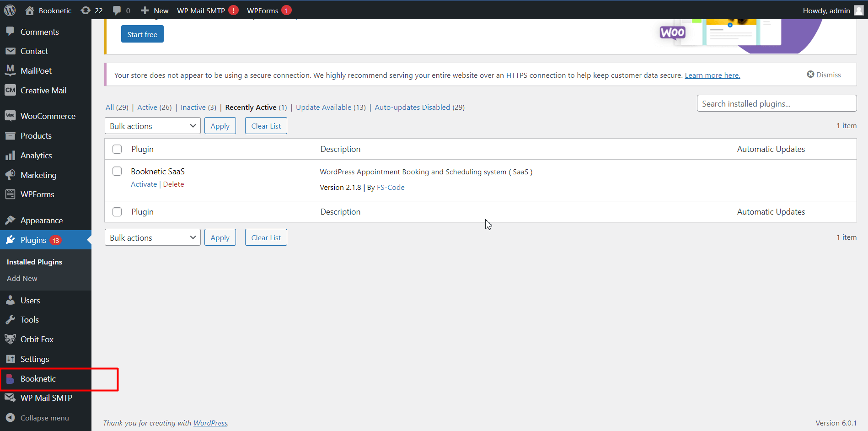The width and height of the screenshot is (868, 431).
Task: Check the Booknetic SaaS plugin checkbox
Action: tap(117, 171)
